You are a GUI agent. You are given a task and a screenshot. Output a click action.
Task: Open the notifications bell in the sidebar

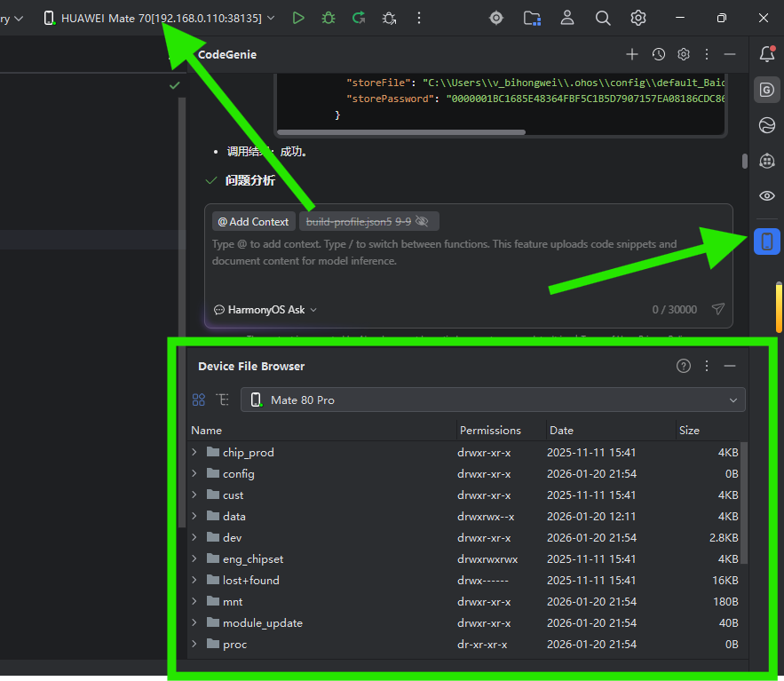(767, 53)
